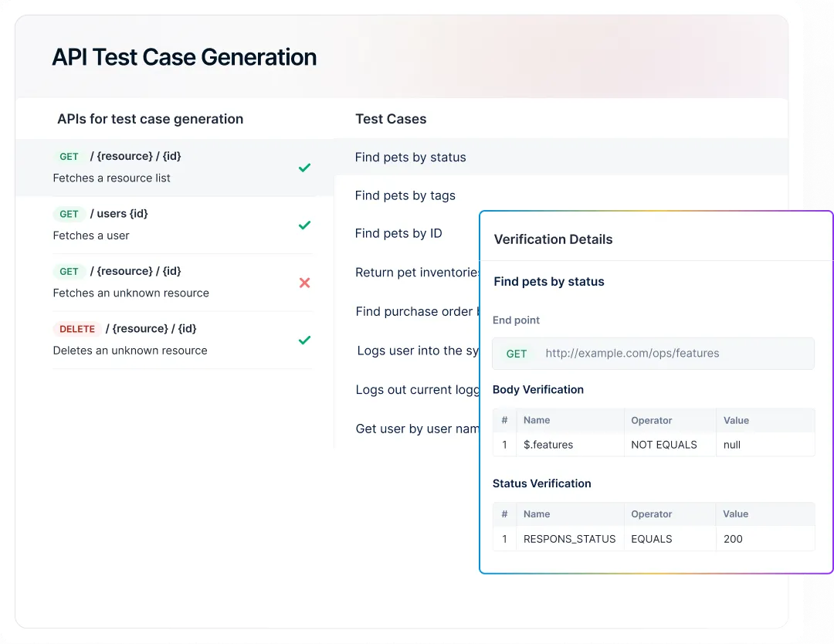Click the red X next to 'Fetches an unknown resource'

click(x=304, y=283)
